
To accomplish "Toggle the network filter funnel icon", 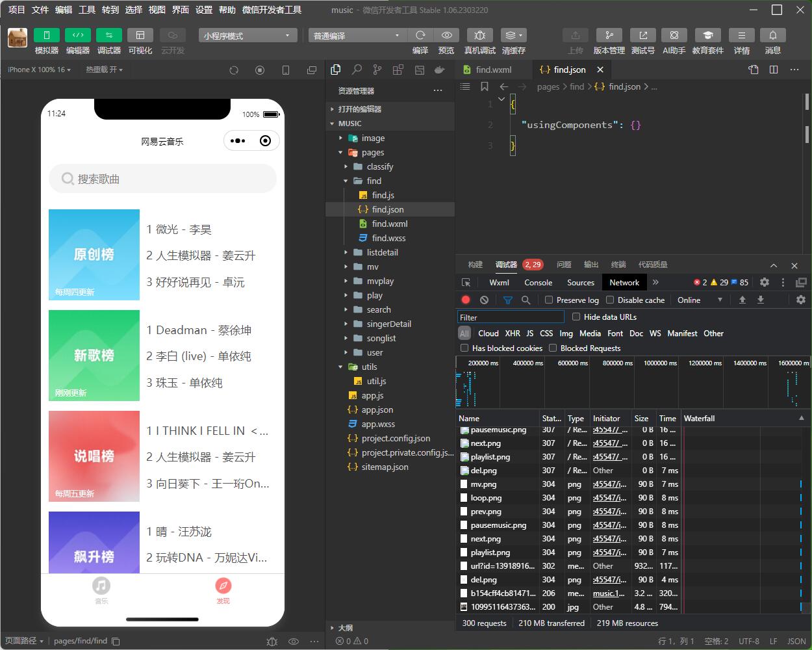I will click(x=508, y=300).
